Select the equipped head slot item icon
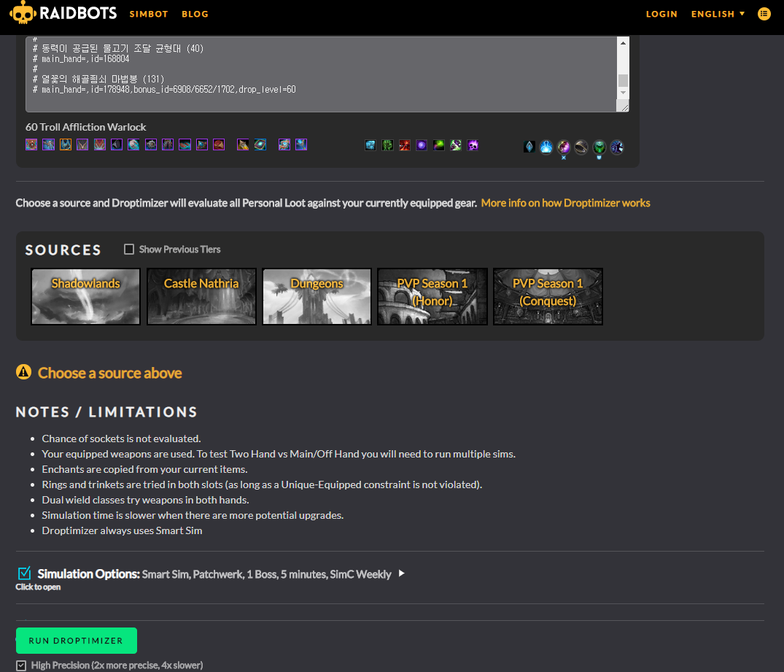Image resolution: width=784 pixels, height=672 pixels. click(x=31, y=145)
